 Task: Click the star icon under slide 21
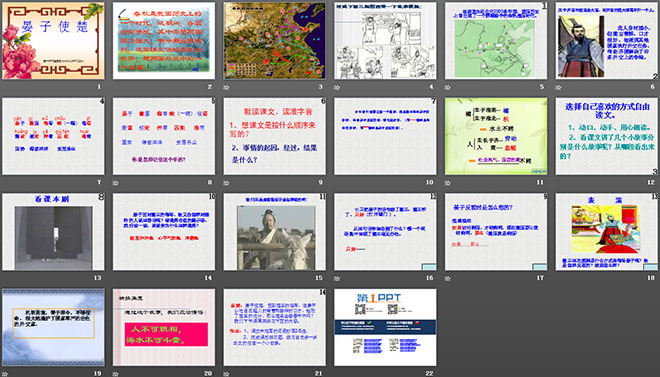click(x=226, y=374)
